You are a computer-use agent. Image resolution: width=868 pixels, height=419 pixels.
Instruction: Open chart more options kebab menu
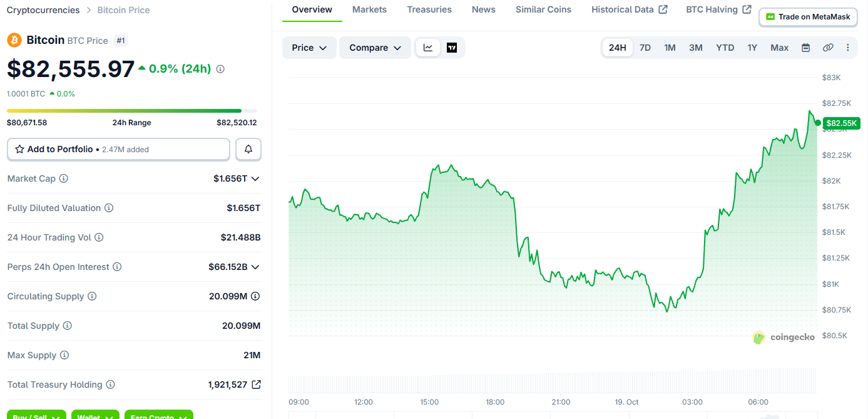tap(848, 48)
